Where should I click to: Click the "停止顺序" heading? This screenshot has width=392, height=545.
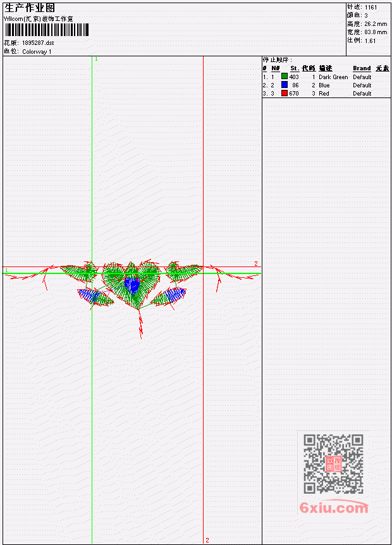coord(276,60)
